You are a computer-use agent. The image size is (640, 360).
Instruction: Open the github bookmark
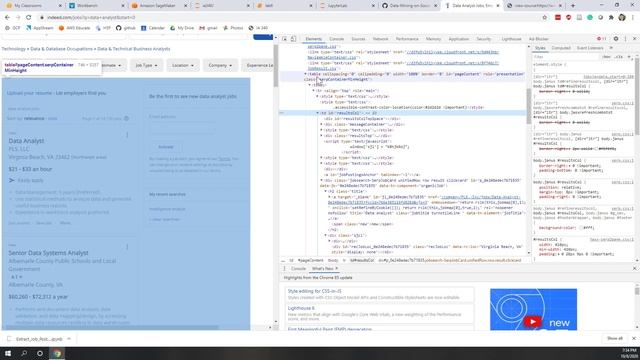click(x=126, y=28)
